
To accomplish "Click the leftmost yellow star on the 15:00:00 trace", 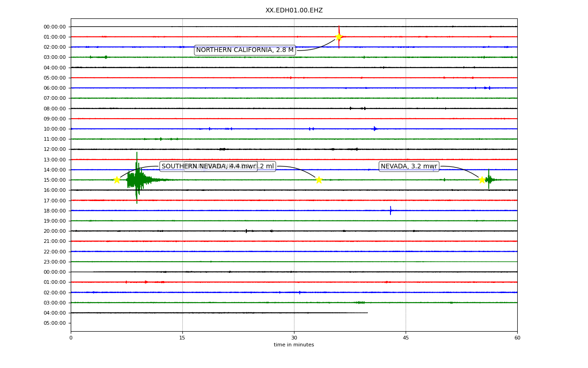I will tap(117, 180).
